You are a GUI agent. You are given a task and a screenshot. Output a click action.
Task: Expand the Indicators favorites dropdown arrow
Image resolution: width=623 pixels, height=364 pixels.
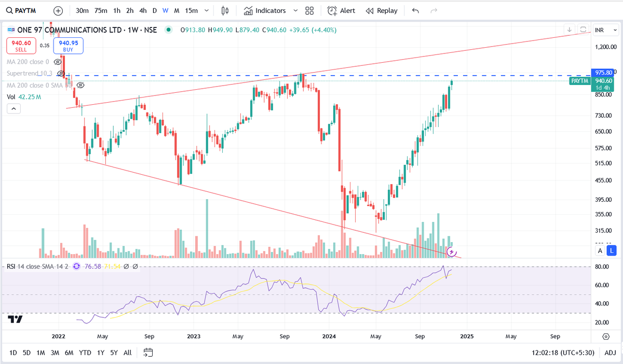(x=295, y=10)
